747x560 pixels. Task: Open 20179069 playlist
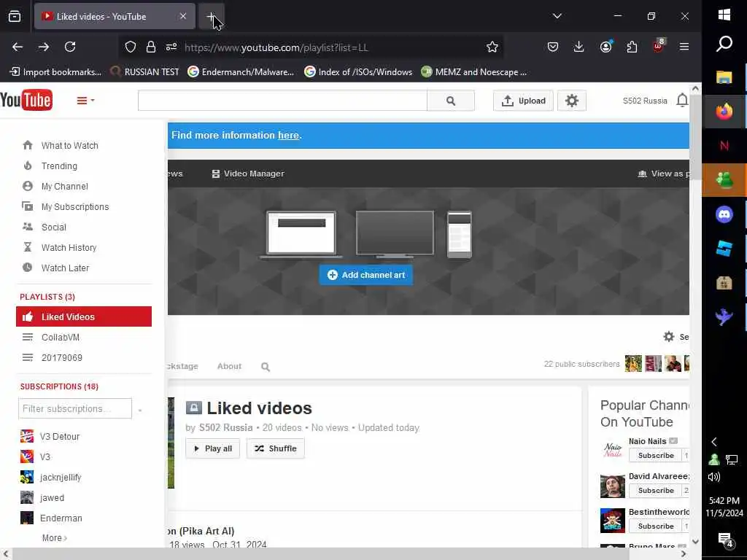[x=61, y=357]
